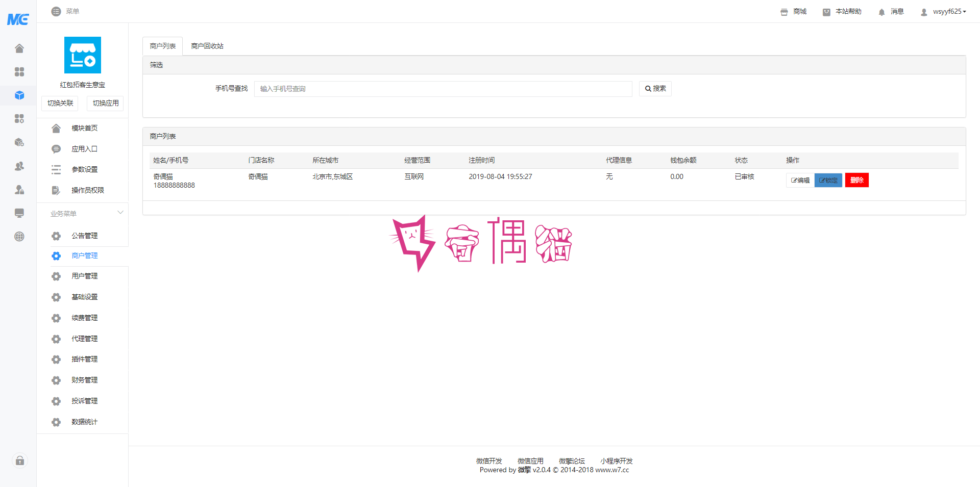Viewport: 980px width, 487px height.
Task: Click the gear icon beside 财务管理
Action: click(x=56, y=380)
